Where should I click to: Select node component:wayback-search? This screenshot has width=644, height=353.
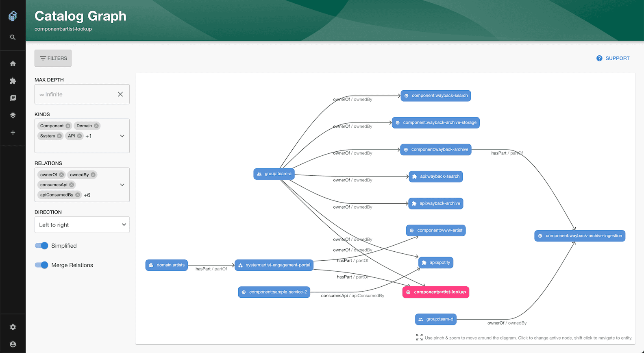coord(436,96)
